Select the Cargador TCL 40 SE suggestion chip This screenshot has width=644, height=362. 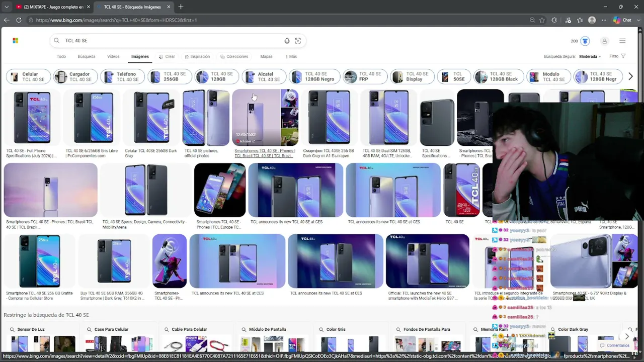75,76
